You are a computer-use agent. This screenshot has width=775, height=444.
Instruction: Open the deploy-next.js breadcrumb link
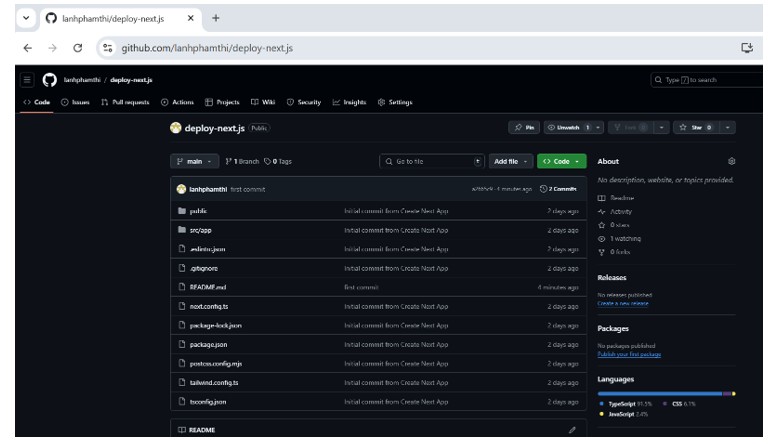(x=131, y=80)
